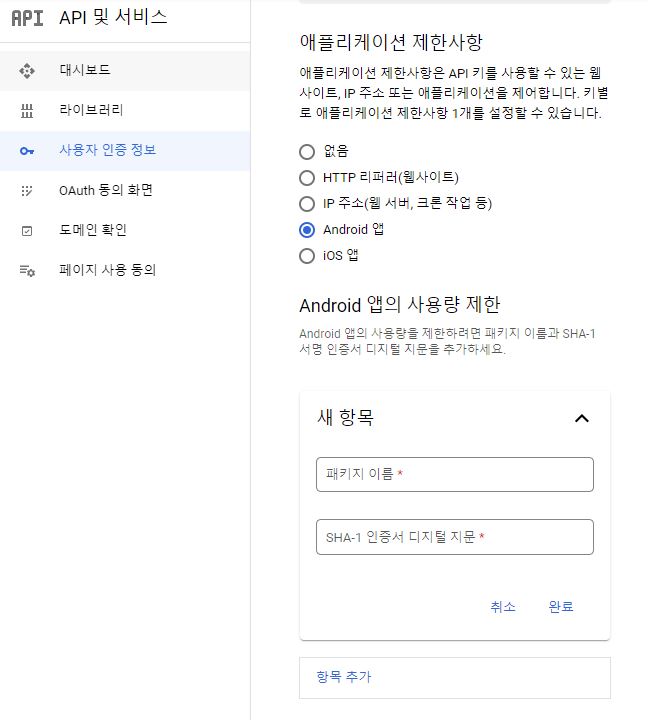Screen dimensions: 648x720
Task: Click the 페이지 사용 동의 settings icon
Action: [27, 271]
